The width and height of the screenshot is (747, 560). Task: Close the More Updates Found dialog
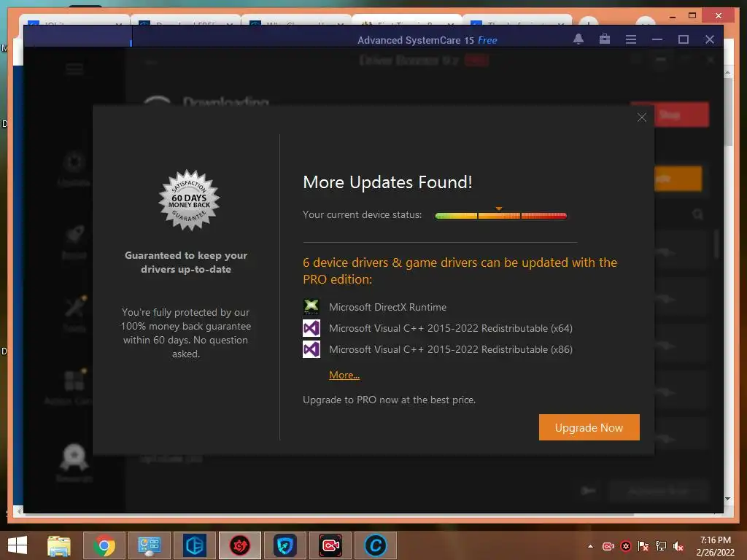642,117
